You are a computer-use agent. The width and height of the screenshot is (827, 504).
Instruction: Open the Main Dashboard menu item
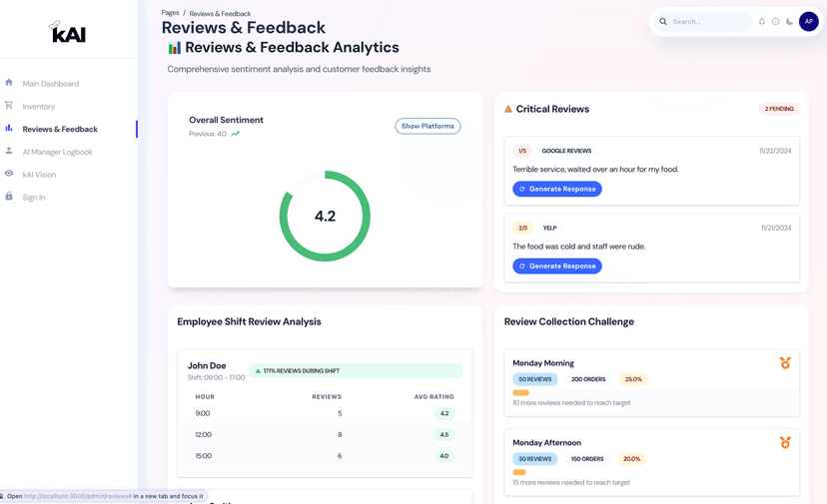tap(51, 84)
